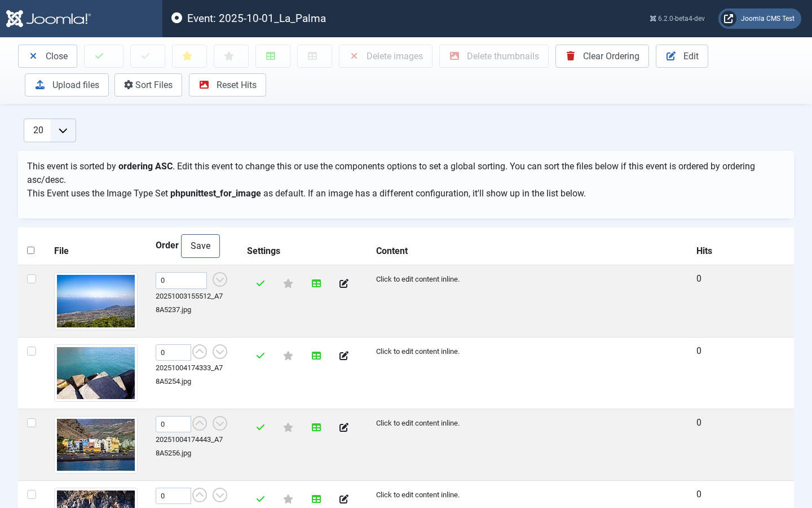812x508 pixels.
Task: Click the star icon for 8A5237.jpg
Action: coord(288,283)
